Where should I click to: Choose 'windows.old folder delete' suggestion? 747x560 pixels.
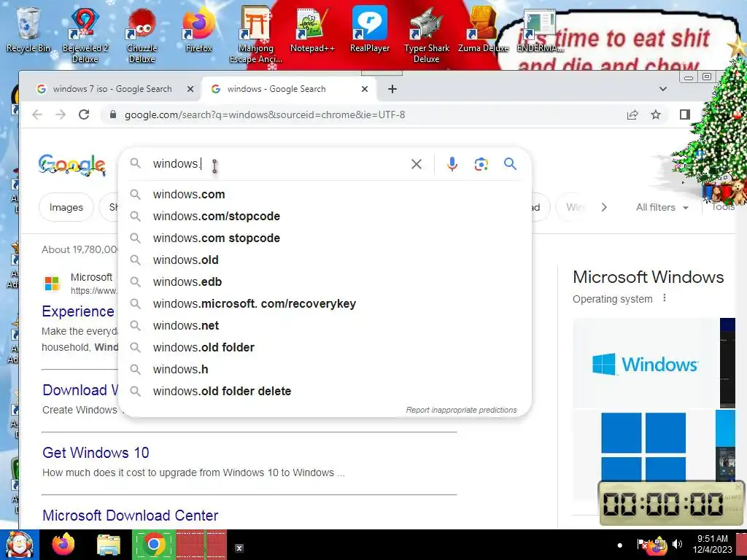click(x=325, y=392)
